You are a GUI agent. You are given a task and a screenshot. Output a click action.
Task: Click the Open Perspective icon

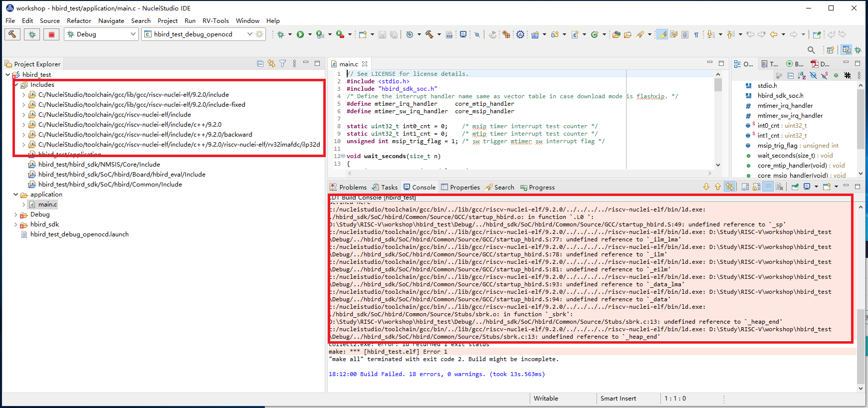point(830,50)
